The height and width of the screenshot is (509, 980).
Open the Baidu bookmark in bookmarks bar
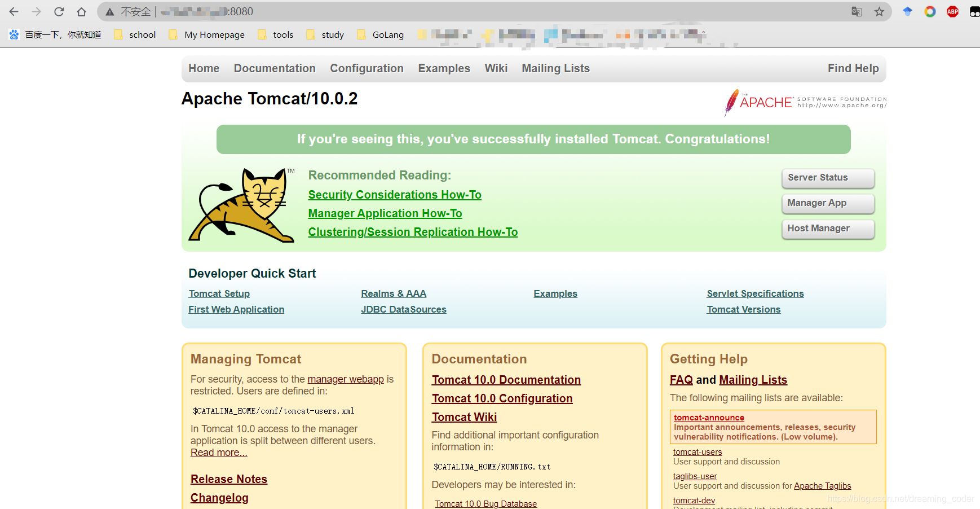(x=55, y=34)
